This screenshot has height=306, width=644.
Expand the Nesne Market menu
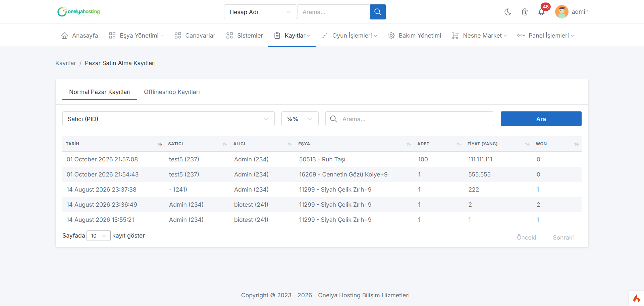(479, 36)
